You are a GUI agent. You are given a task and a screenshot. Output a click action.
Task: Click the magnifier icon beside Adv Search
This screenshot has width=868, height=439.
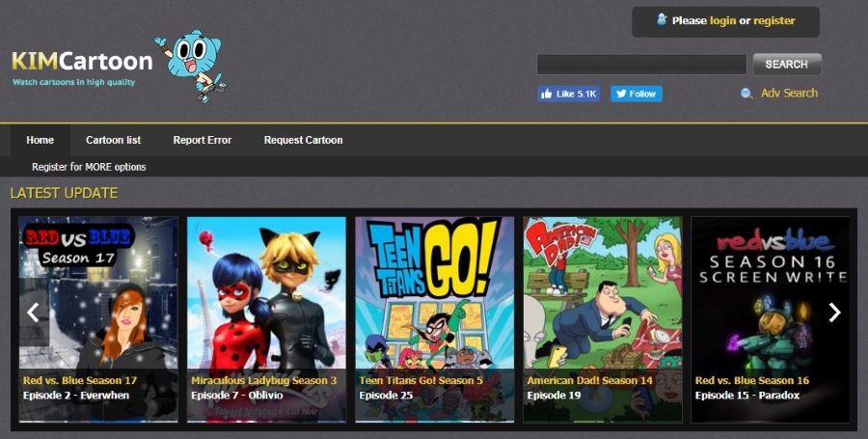(x=746, y=94)
